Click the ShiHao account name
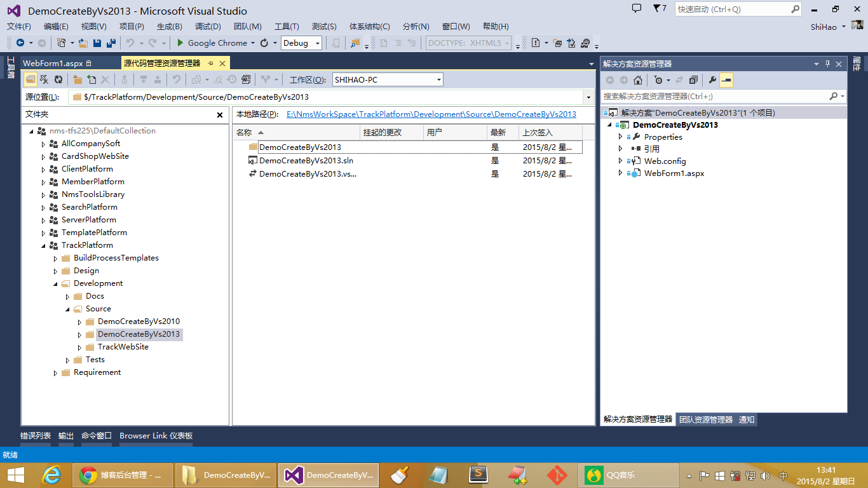 pos(824,27)
